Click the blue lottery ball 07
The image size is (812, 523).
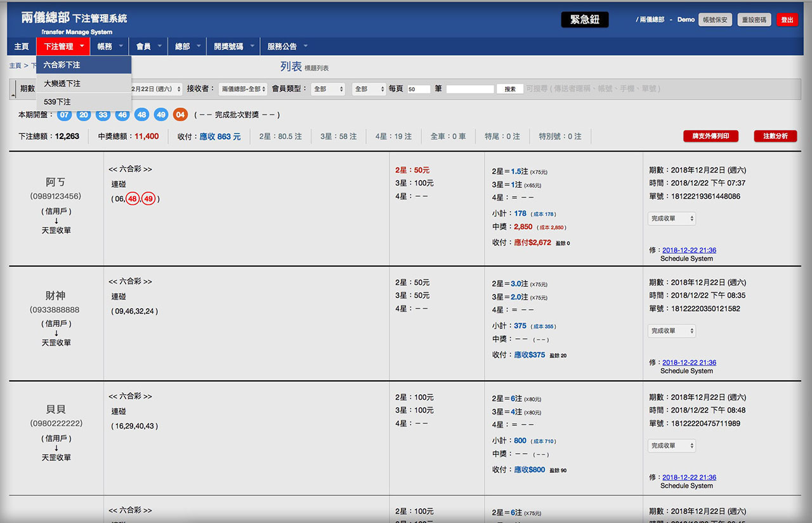[64, 115]
